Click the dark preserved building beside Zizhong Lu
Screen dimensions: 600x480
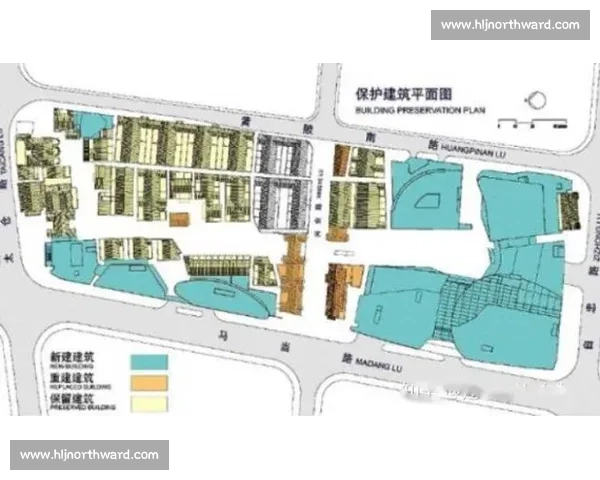[570, 211]
